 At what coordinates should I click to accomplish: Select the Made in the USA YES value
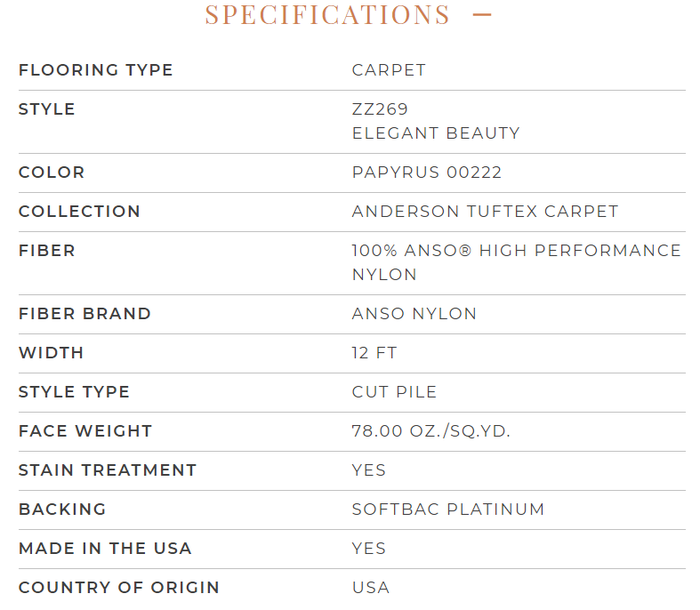point(369,548)
